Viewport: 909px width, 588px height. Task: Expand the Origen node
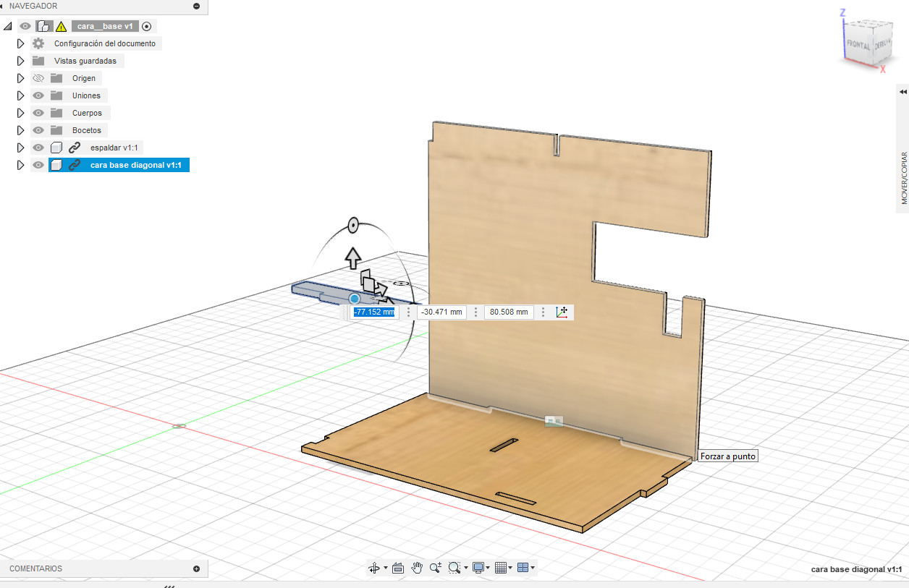click(21, 78)
